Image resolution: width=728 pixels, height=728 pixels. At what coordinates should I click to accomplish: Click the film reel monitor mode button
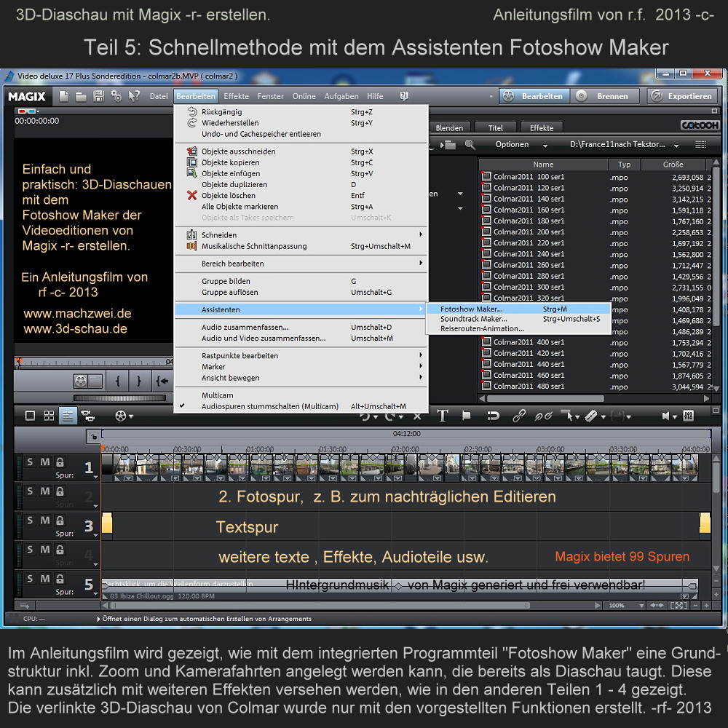point(81,381)
